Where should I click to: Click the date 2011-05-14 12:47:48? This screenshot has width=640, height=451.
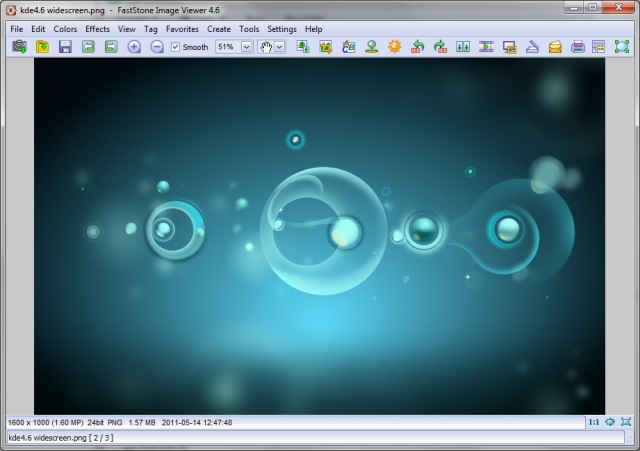point(197,422)
